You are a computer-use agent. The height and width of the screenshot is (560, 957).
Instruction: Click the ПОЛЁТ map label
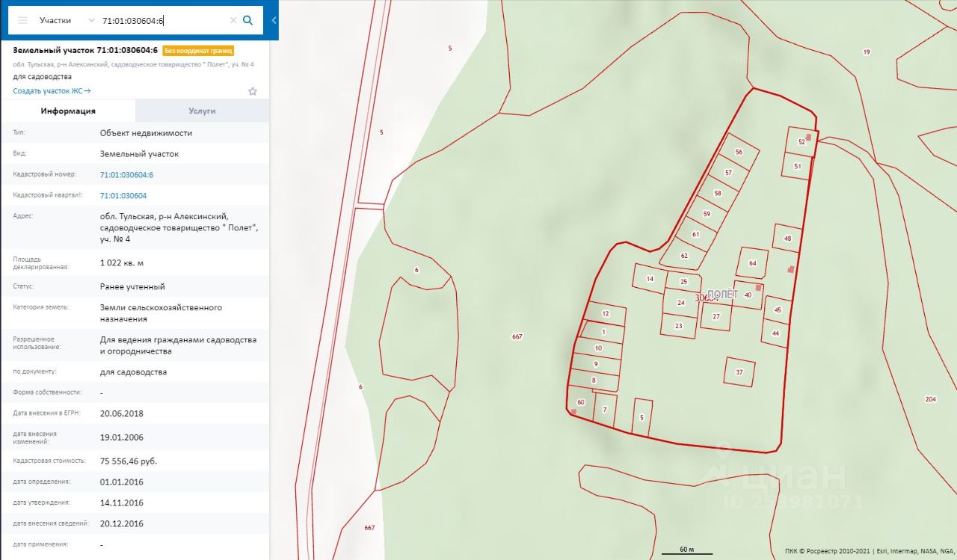click(721, 295)
